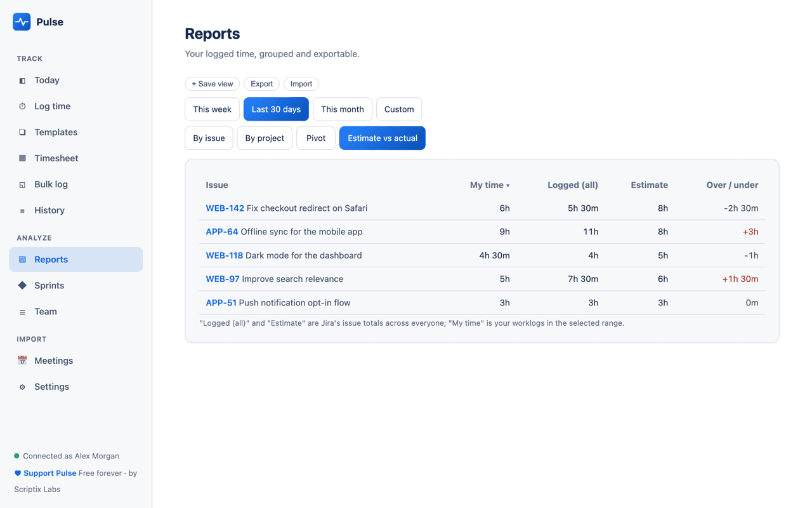The height and width of the screenshot is (508, 812).
Task: Click the Export button
Action: [x=261, y=84]
